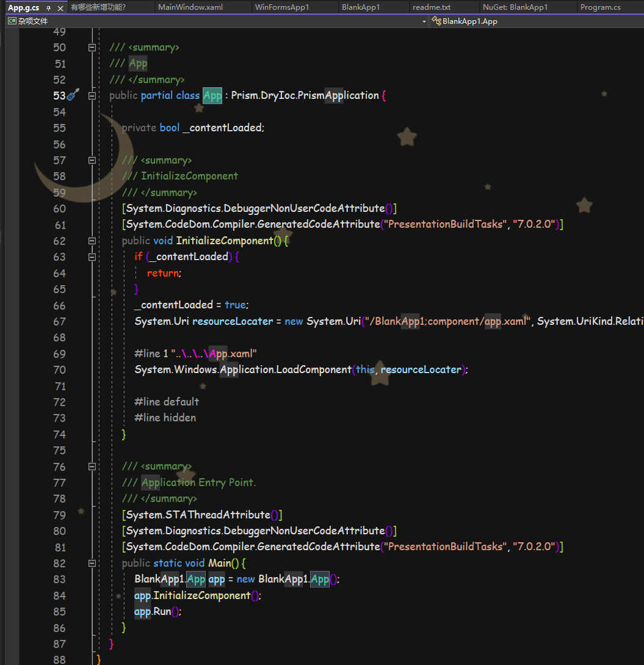The width and height of the screenshot is (644, 665).
Task: Click the 杂项文件 file icon in the navigation bar
Action: (11, 20)
